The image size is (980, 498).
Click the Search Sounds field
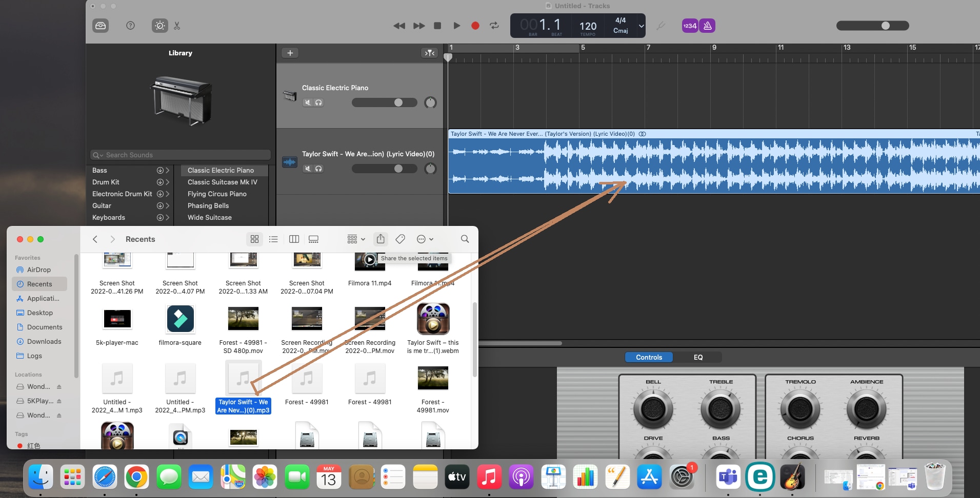(181, 155)
